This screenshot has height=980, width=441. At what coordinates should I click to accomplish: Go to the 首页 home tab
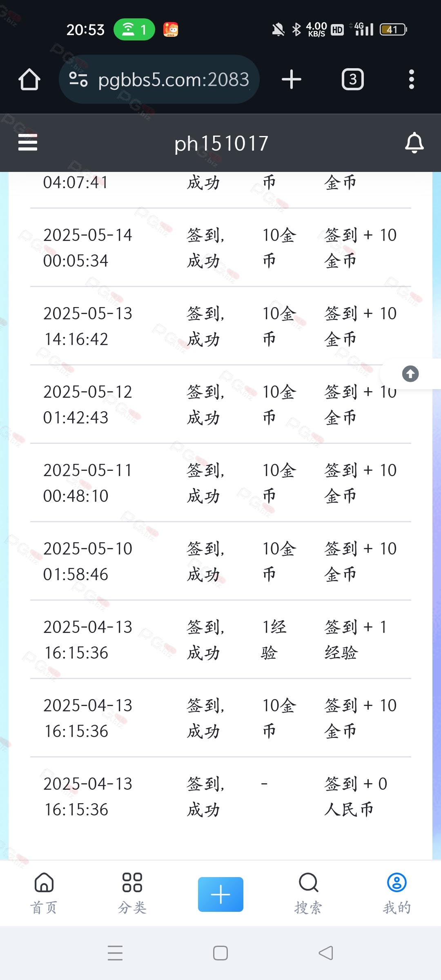(x=44, y=893)
